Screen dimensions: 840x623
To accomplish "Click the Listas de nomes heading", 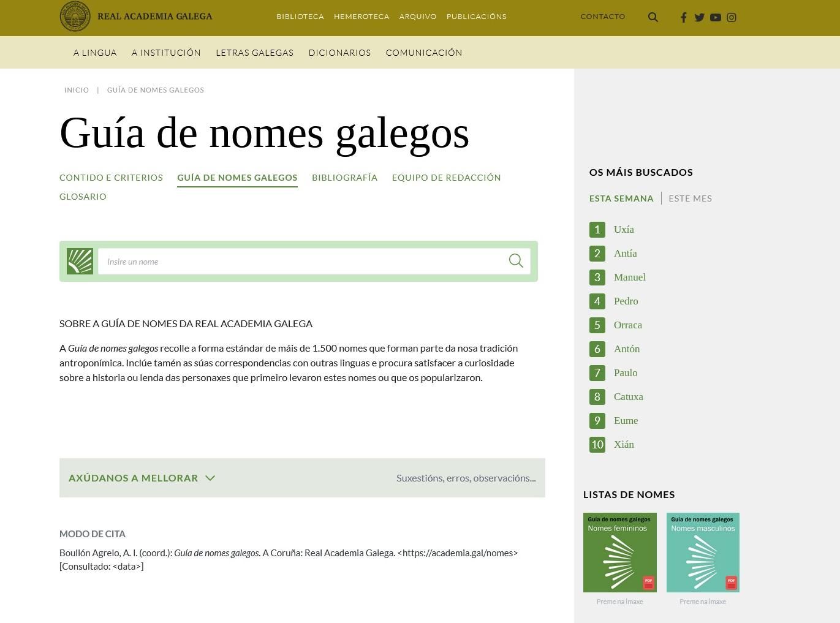I will coord(629,494).
